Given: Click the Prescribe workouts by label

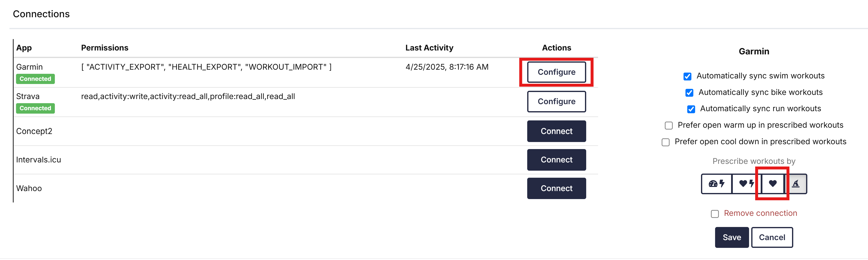Looking at the screenshot, I should (754, 161).
